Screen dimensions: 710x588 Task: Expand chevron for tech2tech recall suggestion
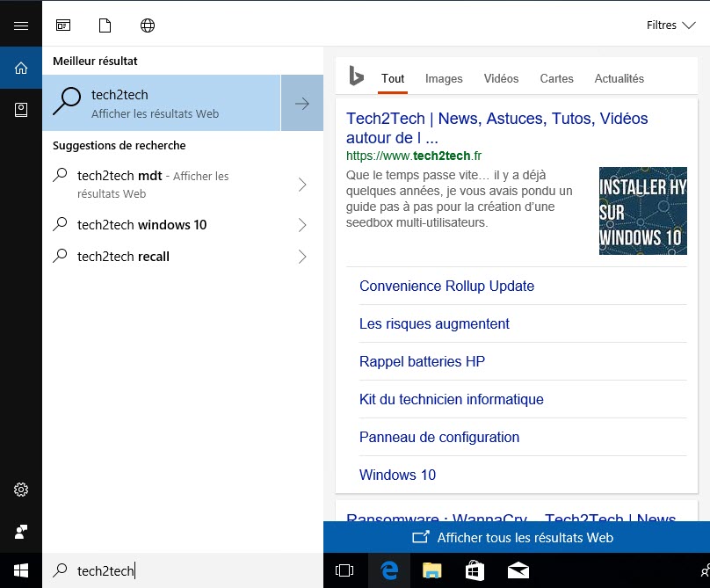pos(302,257)
